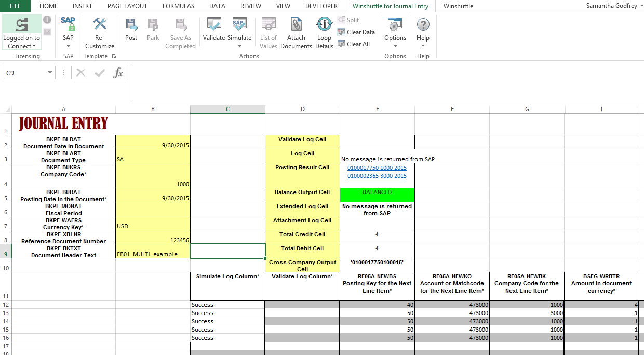
Task: Select the header text cell FB01_MULTI_example
Action: (x=153, y=251)
